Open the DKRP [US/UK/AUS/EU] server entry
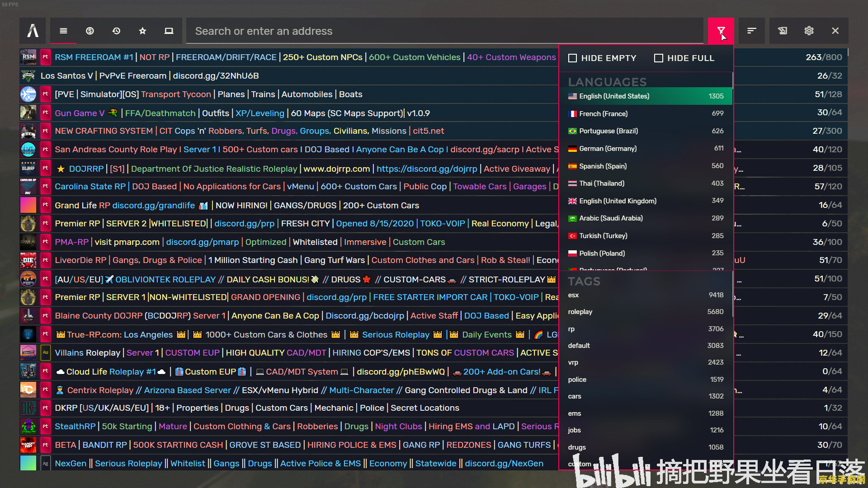Viewport: 868px width, 488px height. (289, 408)
